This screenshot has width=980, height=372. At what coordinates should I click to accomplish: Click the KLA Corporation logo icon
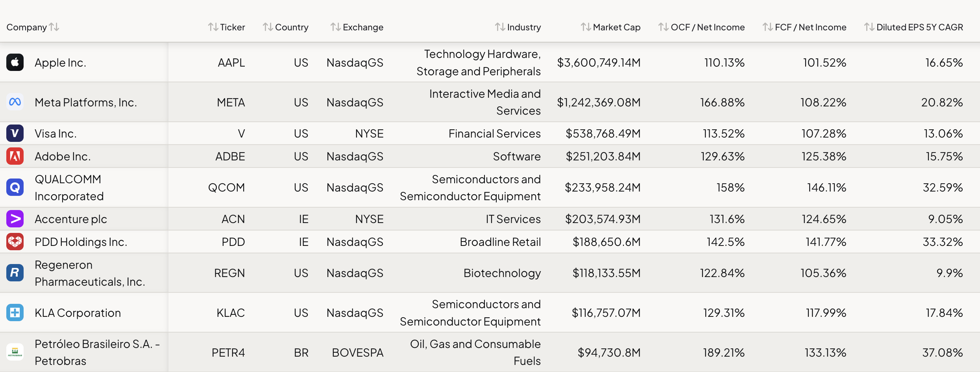click(15, 312)
